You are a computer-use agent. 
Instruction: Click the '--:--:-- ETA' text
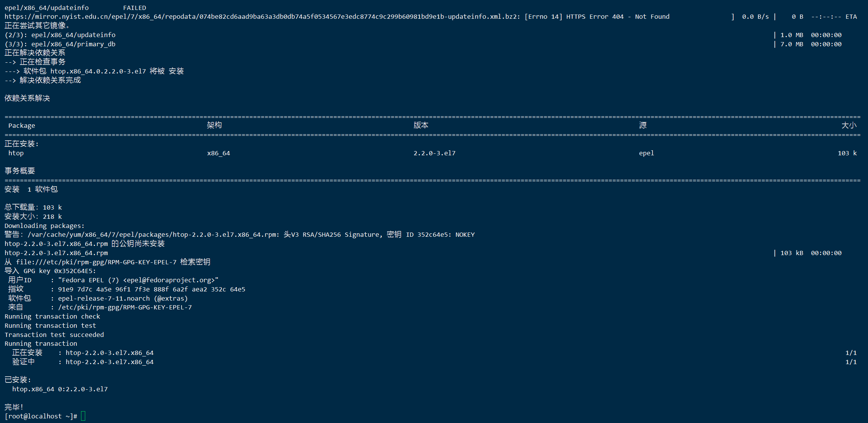(834, 17)
